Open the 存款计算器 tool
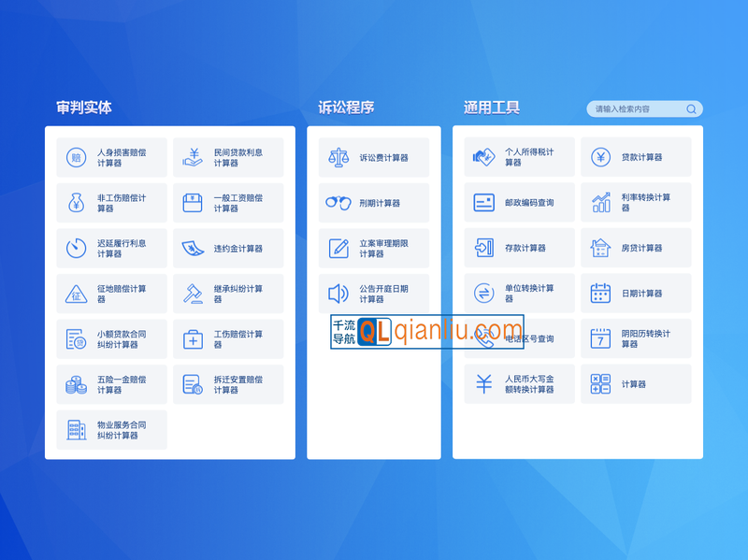Screen dimensions: 748x560 517,248
